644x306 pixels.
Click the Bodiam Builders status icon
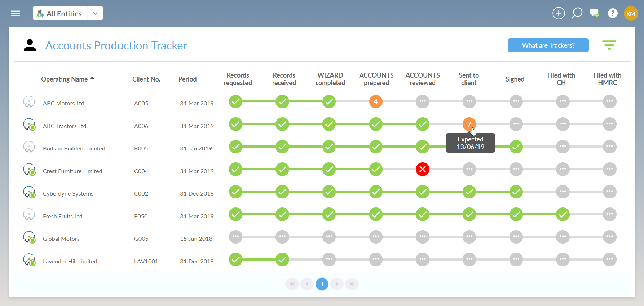point(29,147)
